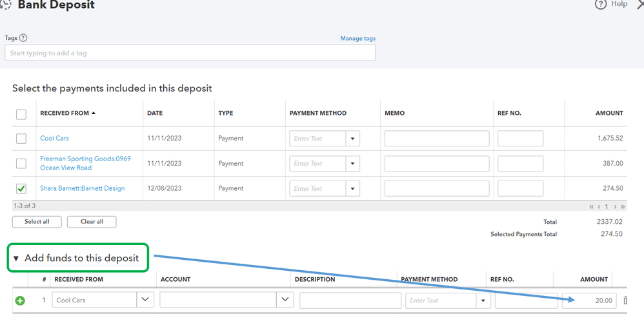Click the payments Amount column header
644x314 pixels.
(609, 113)
